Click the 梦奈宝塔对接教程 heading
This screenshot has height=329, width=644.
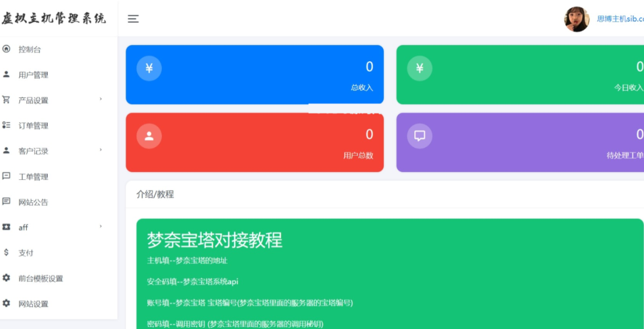pyautogui.click(x=214, y=240)
